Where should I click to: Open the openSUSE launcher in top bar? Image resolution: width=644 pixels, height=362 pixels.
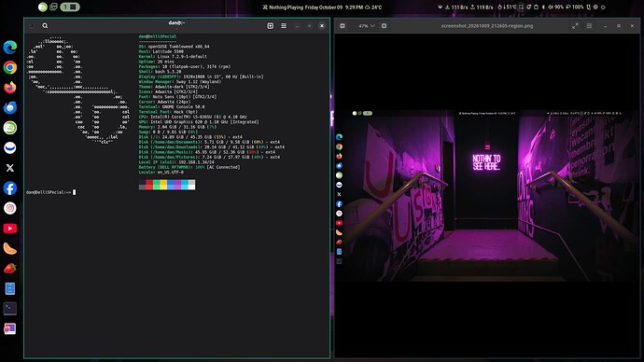(x=43, y=7)
